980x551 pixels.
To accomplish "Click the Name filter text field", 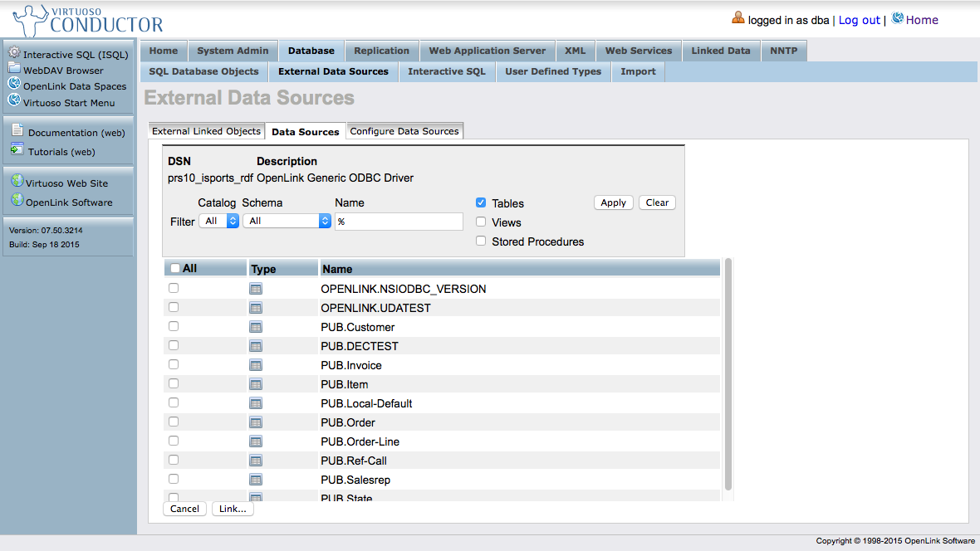I will 399,222.
